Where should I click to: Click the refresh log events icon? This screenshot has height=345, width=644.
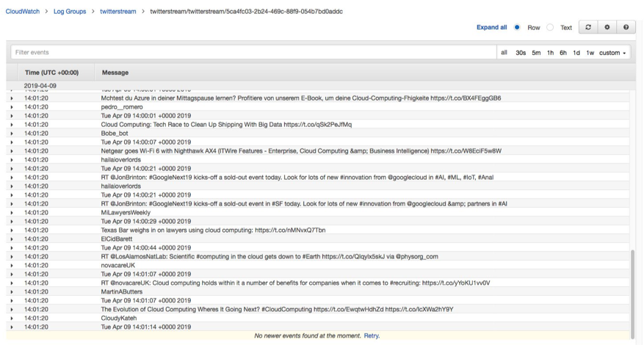588,27
